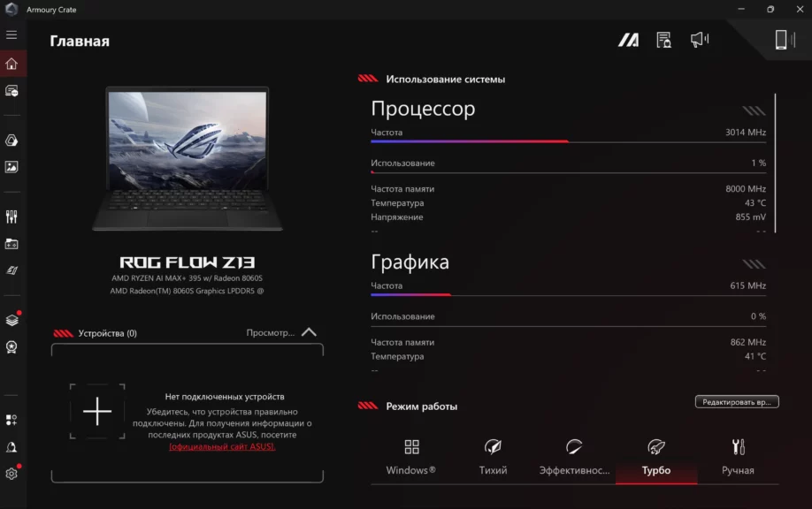Switch to the Тихий operating mode
812x509 pixels.
(493, 458)
